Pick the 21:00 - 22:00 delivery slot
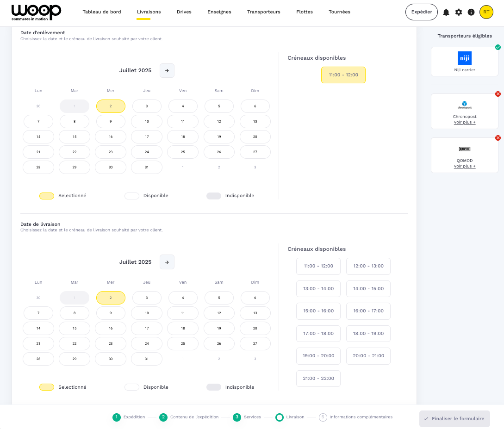This screenshot has width=504, height=429. [318, 379]
